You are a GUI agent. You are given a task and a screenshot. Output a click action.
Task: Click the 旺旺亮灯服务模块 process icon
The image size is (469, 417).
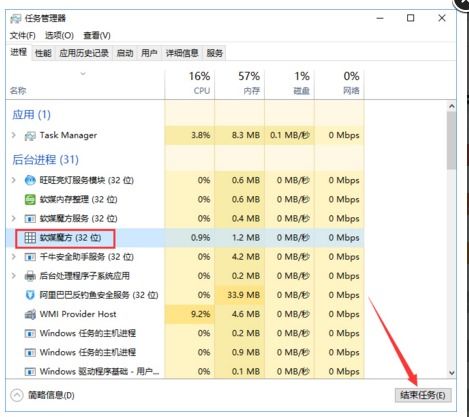[x=30, y=180]
